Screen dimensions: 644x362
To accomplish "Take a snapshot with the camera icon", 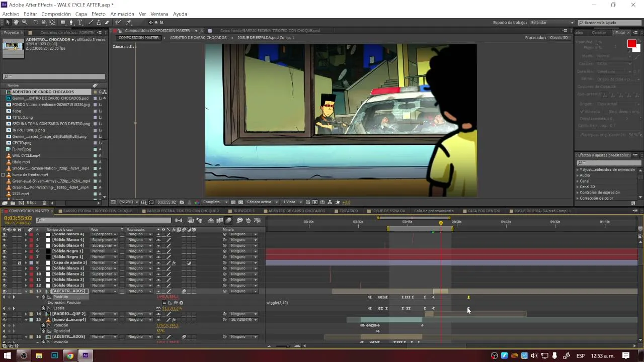I will click(182, 202).
